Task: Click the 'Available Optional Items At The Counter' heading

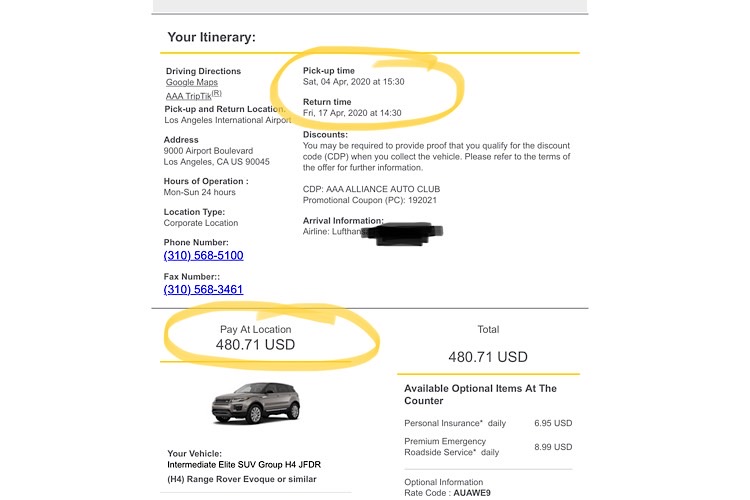Action: (480, 394)
